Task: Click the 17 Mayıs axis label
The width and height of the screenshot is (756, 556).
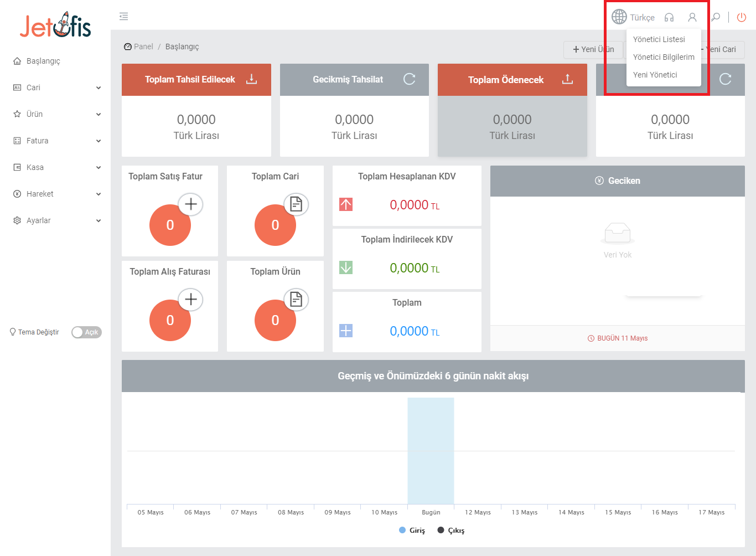Action: pos(712,512)
